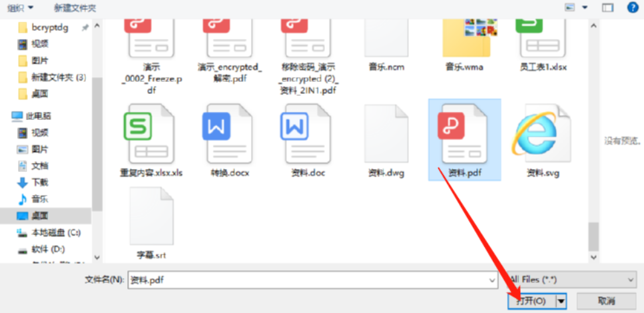Open the All Files (*.*) type dropdown
Screen dimensions: 644x313
pyautogui.click(x=571, y=280)
